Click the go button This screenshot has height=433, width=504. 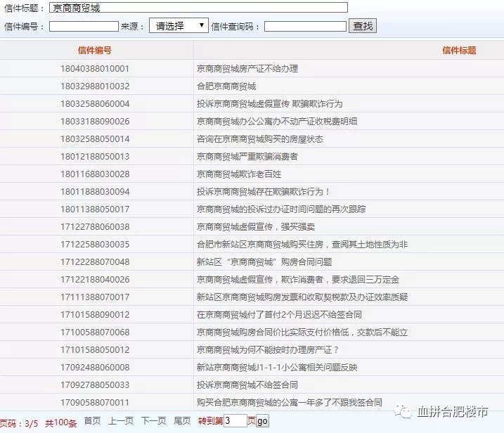click(262, 421)
